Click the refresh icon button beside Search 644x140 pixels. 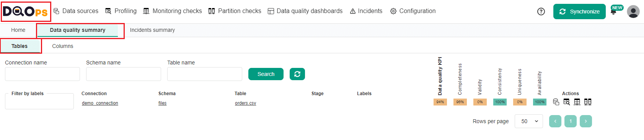(x=297, y=74)
